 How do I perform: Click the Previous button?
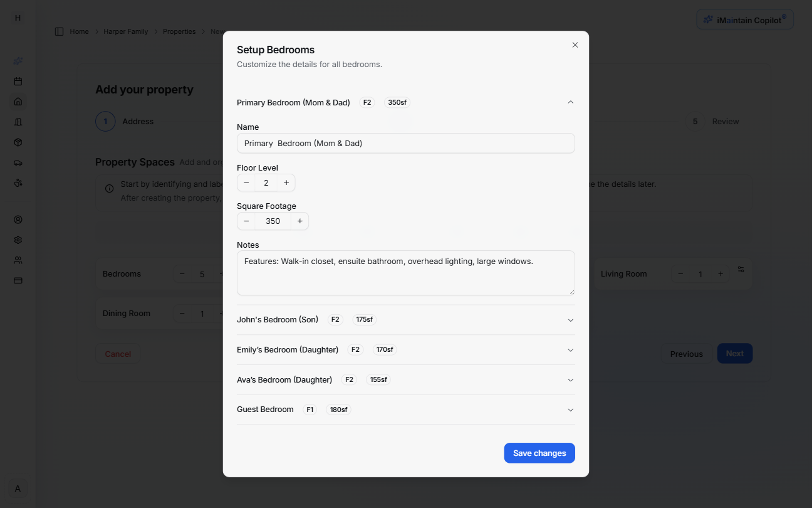coord(685,353)
